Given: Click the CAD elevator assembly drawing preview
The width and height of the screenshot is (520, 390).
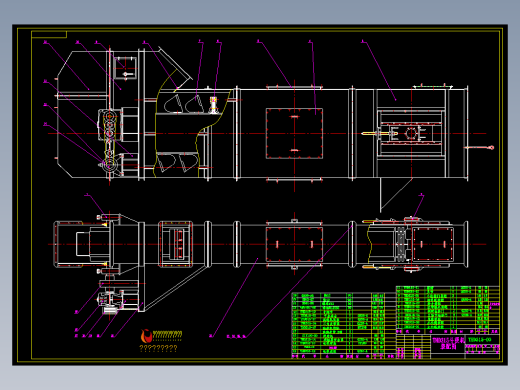Looking at the screenshot, I should pyautogui.click(x=260, y=195).
